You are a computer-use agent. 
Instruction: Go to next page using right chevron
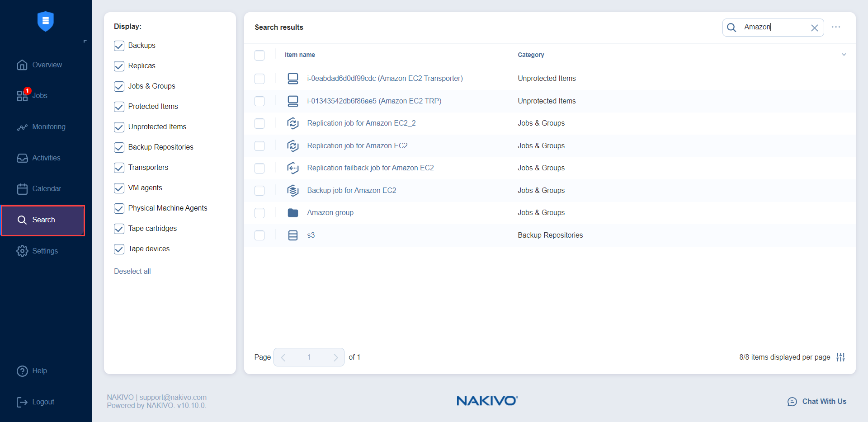click(x=335, y=357)
